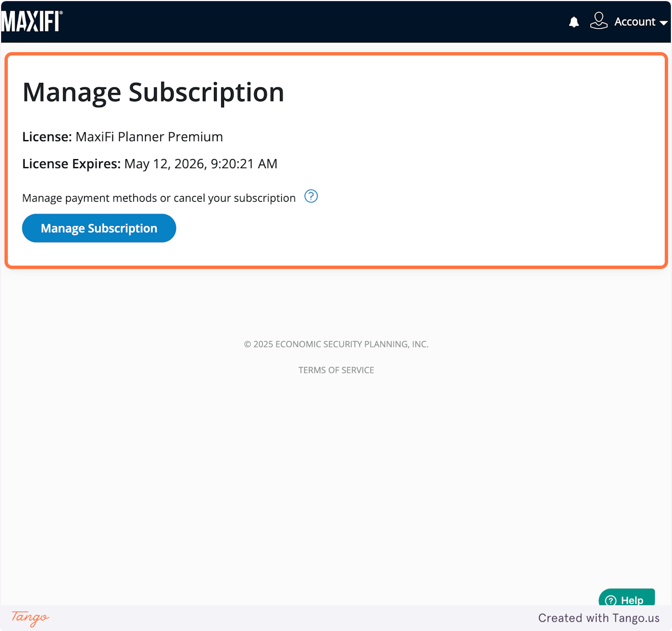Open the green Help widget
The height and width of the screenshot is (631, 672).
[627, 597]
